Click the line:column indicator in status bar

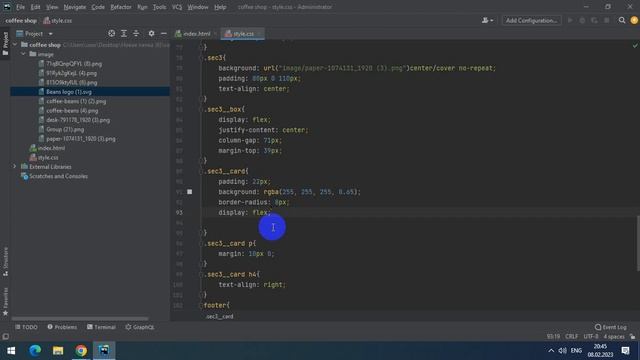[x=553, y=336]
